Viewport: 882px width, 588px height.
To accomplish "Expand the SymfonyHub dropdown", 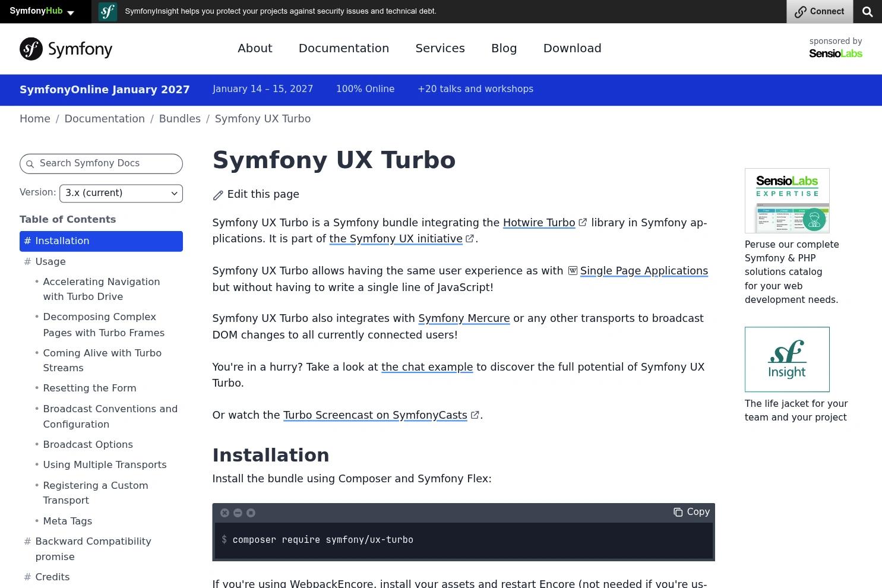I will click(x=42, y=11).
